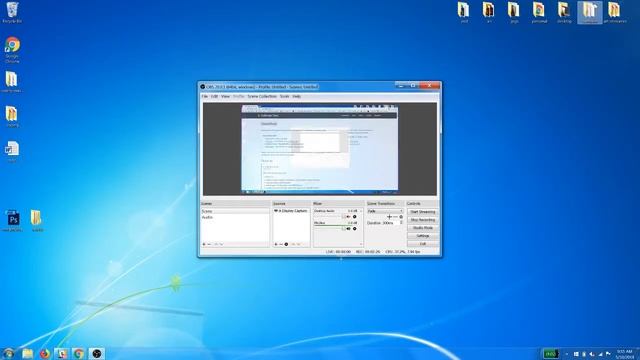Open the View menu in OBS

tap(225, 97)
